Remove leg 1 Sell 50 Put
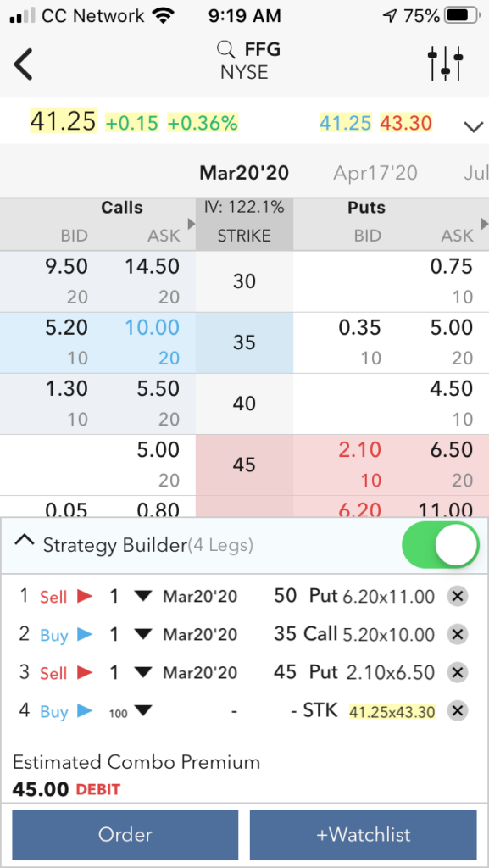Viewport: 489px width, 868px height. (458, 596)
